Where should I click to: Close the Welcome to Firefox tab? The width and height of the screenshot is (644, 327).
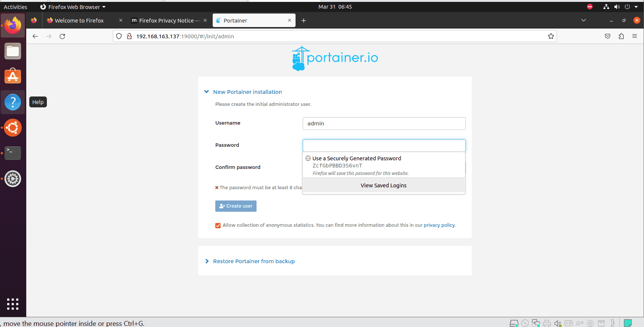(121, 20)
